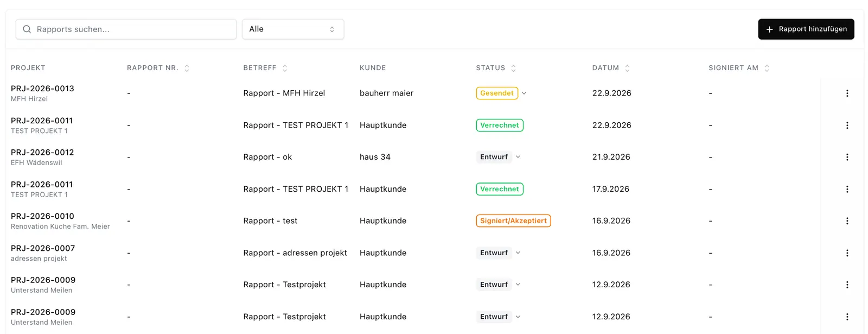Open the actions menu for the MFH Hirzel row
868x334 pixels.
click(847, 93)
